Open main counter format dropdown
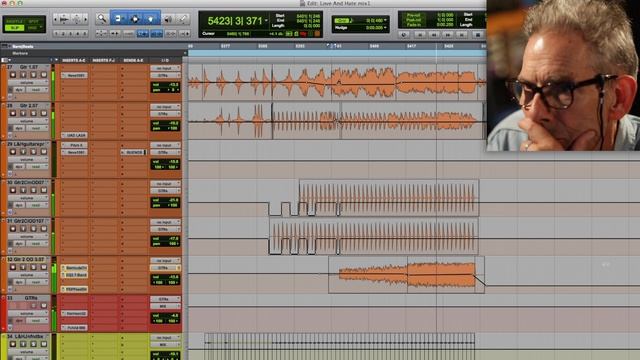 [x=266, y=20]
